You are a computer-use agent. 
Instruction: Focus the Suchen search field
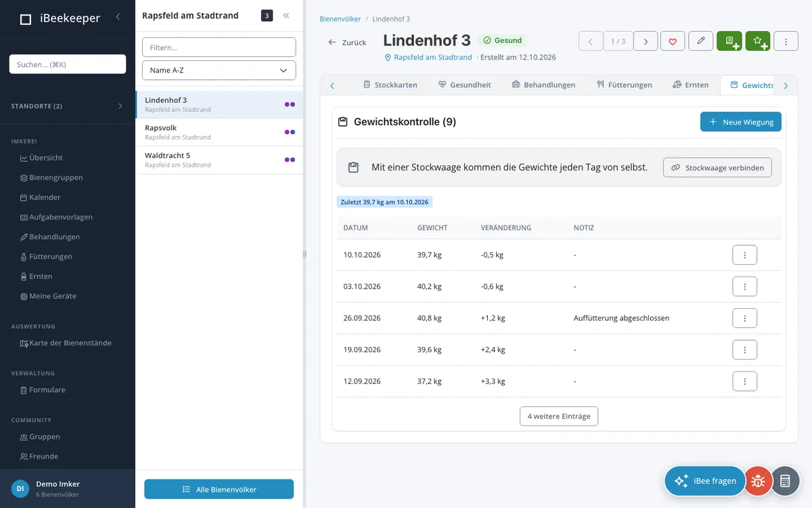[68, 64]
